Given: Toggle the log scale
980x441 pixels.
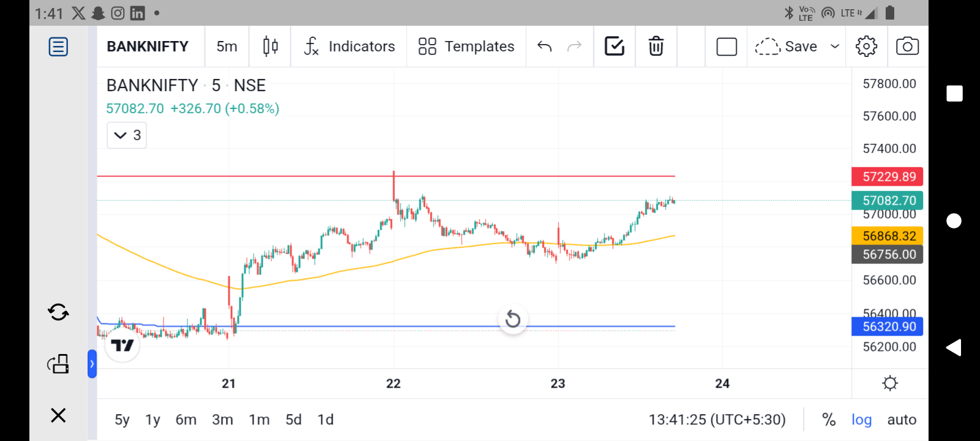Looking at the screenshot, I should 861,420.
